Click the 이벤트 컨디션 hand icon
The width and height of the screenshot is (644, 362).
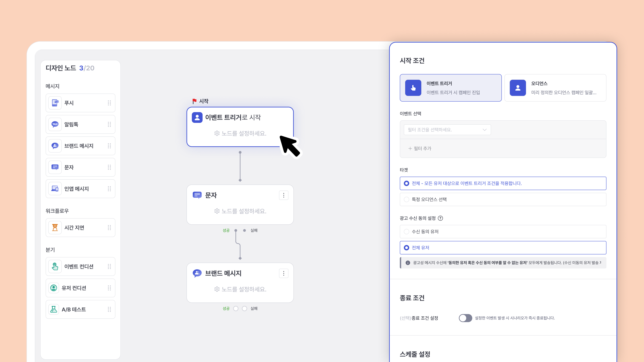[55, 267]
